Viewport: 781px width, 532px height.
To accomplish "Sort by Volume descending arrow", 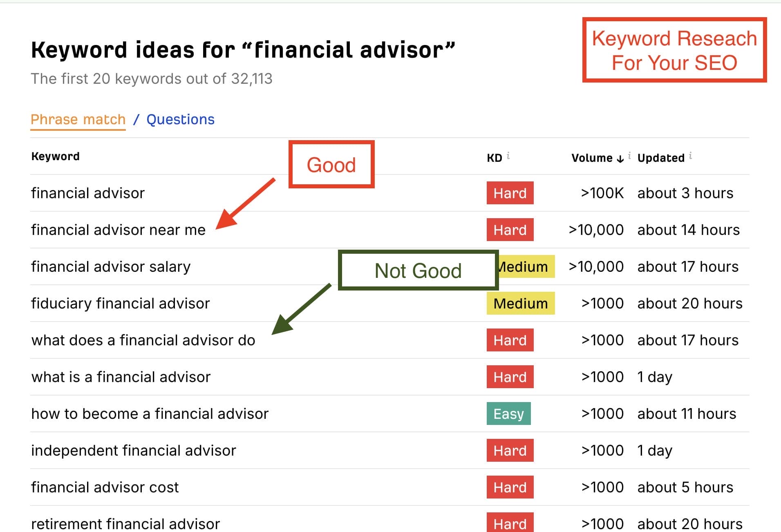I will point(620,159).
